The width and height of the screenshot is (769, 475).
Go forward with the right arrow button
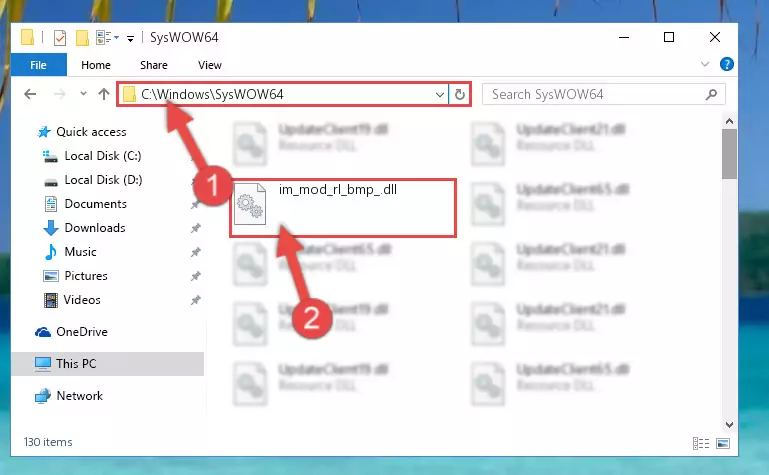[59, 94]
